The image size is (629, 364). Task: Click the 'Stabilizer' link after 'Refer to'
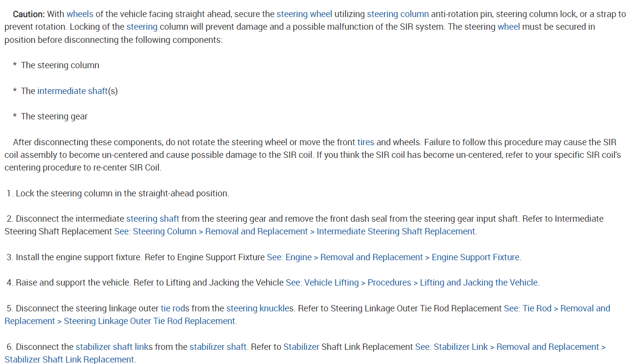(x=301, y=347)
